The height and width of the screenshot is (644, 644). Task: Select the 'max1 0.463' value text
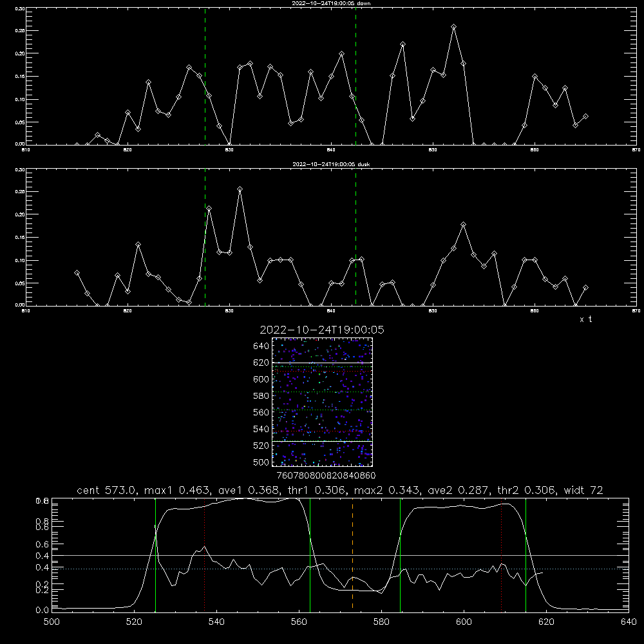point(177,490)
